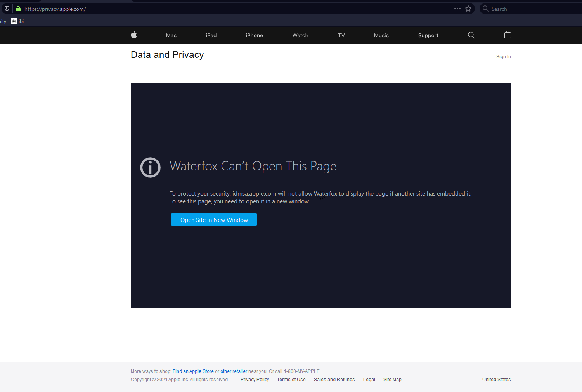This screenshot has height=392, width=582.
Task: Open the ibi bookmark favicon
Action: pos(14,21)
